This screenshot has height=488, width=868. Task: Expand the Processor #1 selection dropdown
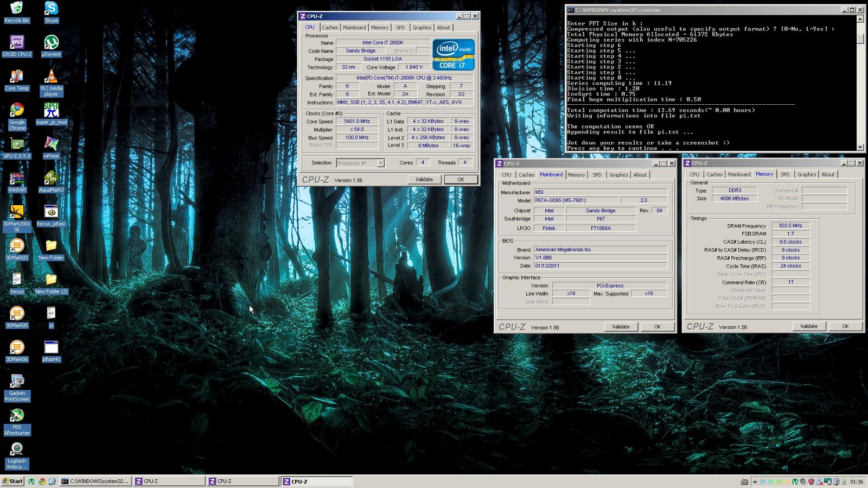tap(381, 163)
